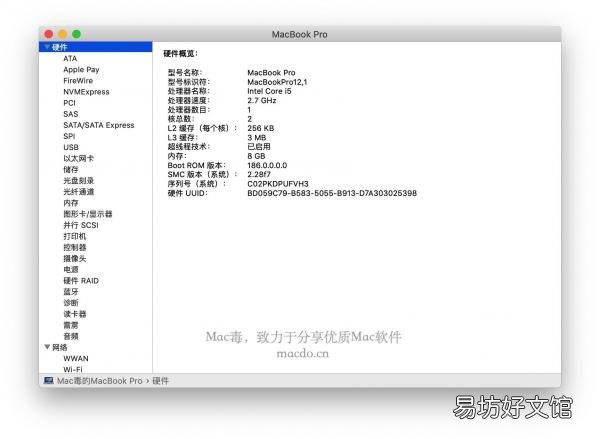Screen dimensions: 600x439
Task: Show USB device information
Action: [x=71, y=147]
